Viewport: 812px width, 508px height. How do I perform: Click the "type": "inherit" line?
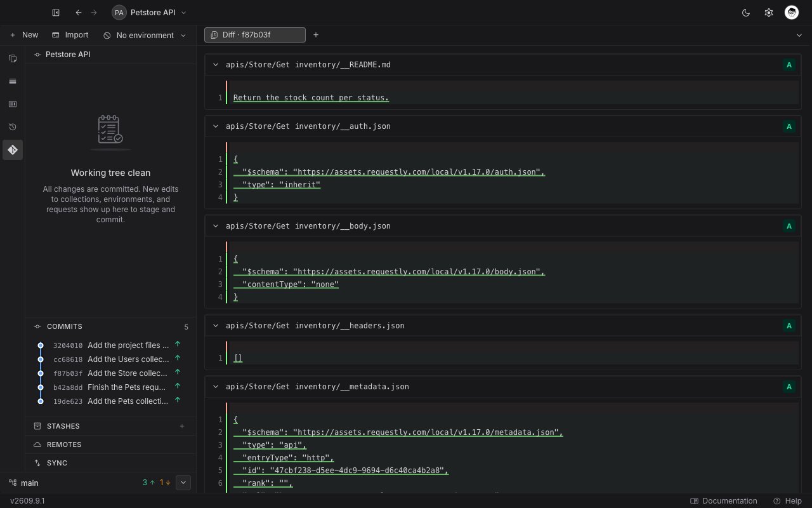(277, 185)
